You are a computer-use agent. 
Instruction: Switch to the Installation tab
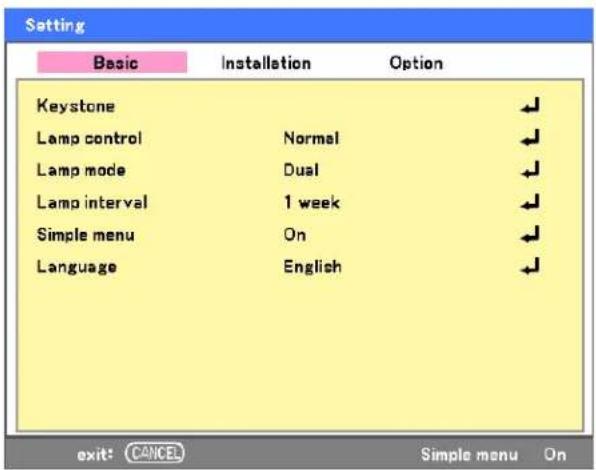[x=266, y=63]
